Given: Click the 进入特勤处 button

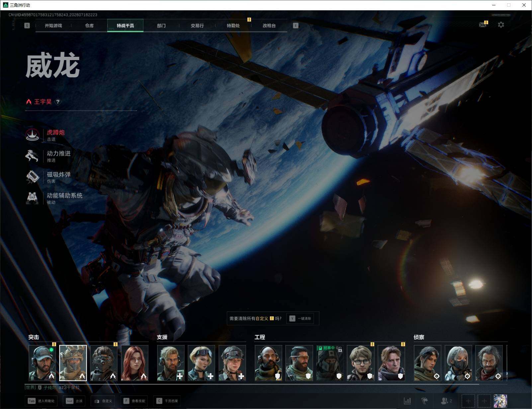Looking at the screenshot, I should coord(42,401).
